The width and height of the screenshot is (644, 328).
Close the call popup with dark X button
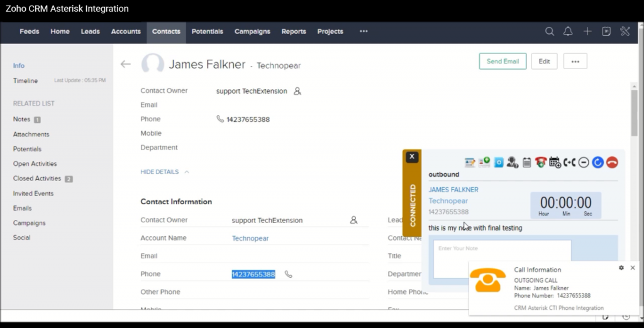[412, 157]
